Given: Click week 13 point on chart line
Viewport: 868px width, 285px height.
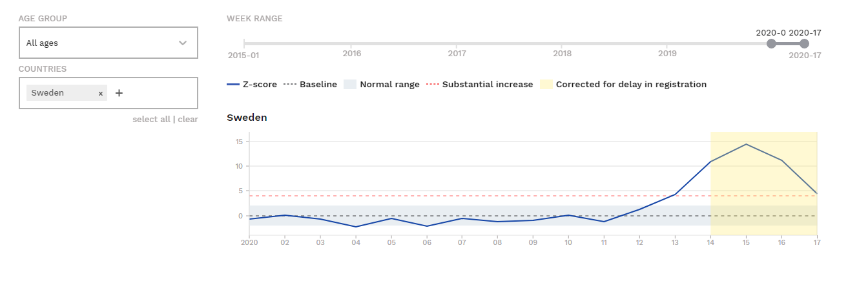Looking at the screenshot, I should (x=675, y=194).
